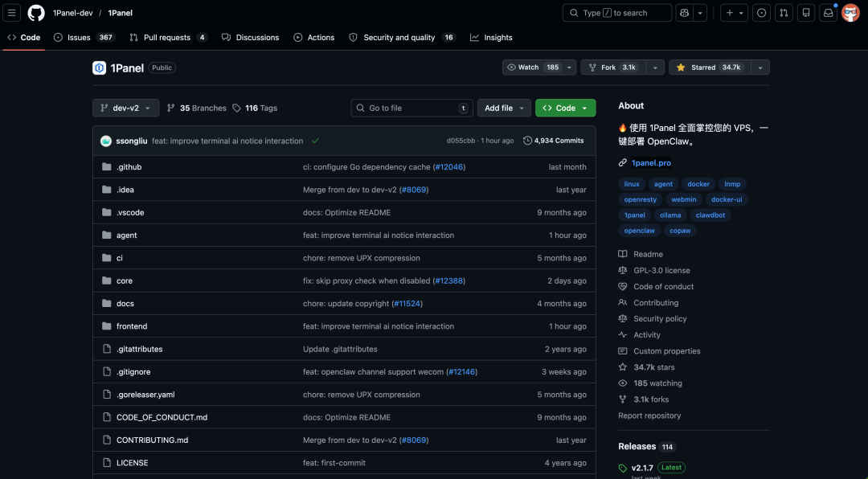Open the dev-v2 branch dropdown

click(125, 108)
